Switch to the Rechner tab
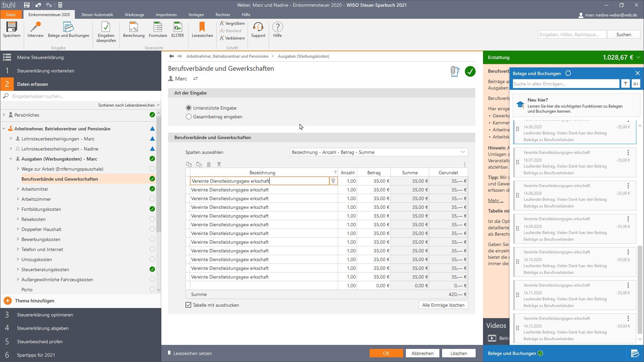The width and height of the screenshot is (644, 362). tap(223, 15)
